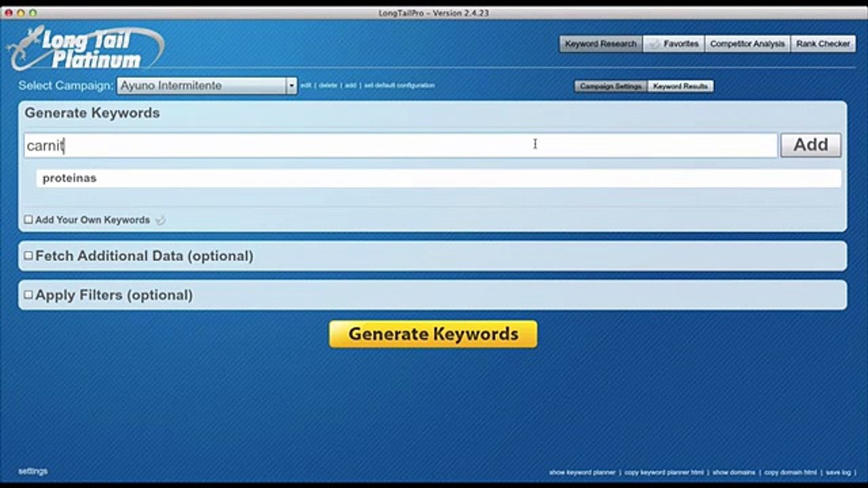868x488 pixels.
Task: Open the Favorites tab
Action: coord(674,44)
